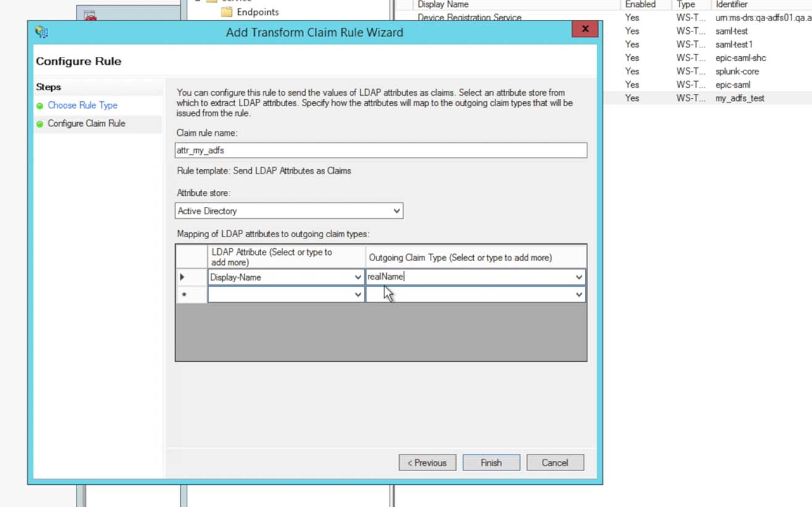Open the empty second-row outgoing claim dropdown
Image resolution: width=812 pixels, height=507 pixels.
point(579,295)
